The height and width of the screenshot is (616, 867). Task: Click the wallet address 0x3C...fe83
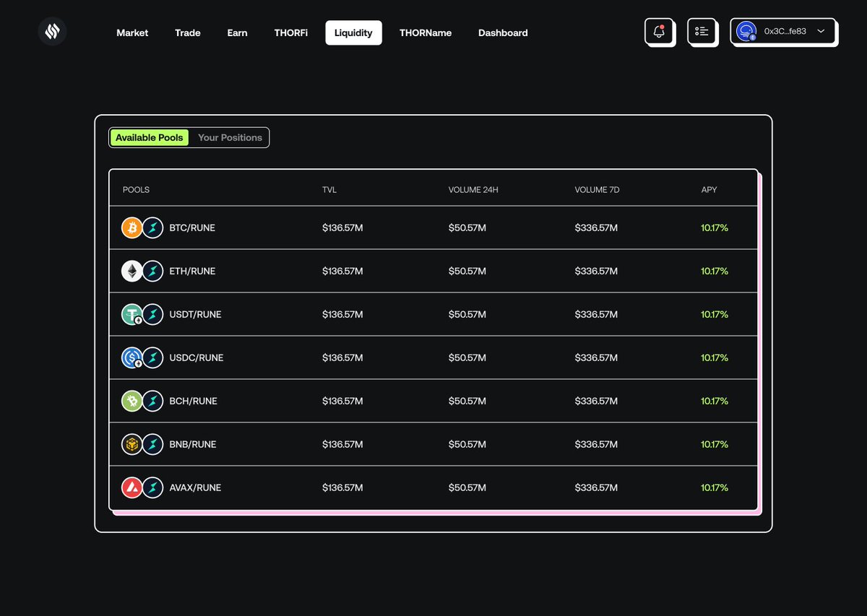point(785,31)
